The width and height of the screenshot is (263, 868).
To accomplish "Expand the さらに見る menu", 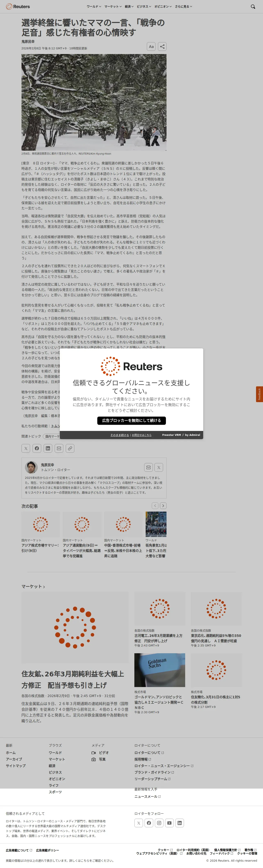I will click(184, 6).
